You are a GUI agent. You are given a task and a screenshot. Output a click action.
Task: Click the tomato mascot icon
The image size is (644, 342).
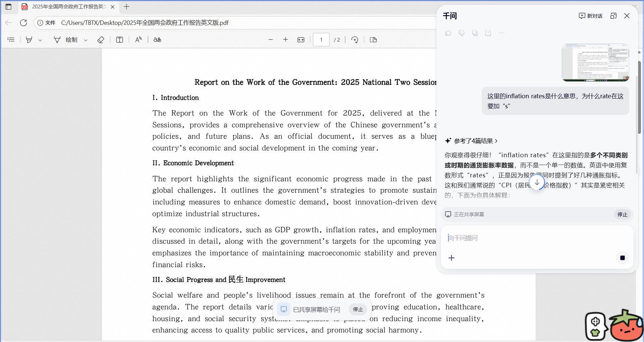point(626,326)
